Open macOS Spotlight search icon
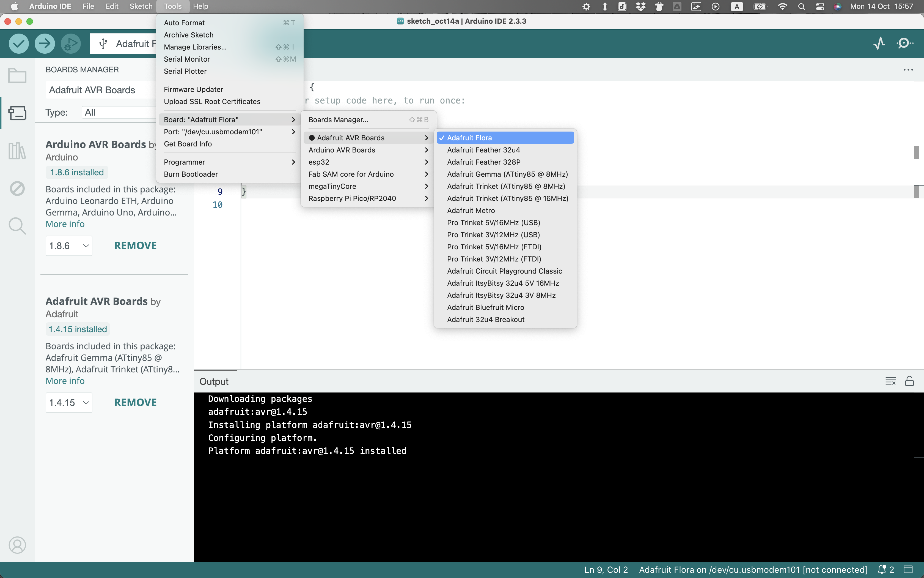 click(x=801, y=7)
